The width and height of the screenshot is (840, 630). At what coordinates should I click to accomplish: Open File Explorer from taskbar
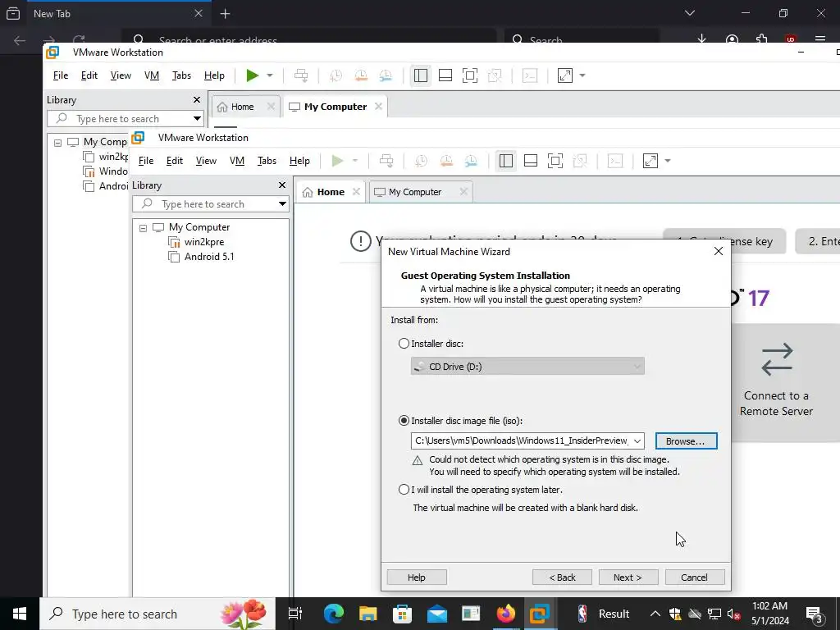coord(367,614)
